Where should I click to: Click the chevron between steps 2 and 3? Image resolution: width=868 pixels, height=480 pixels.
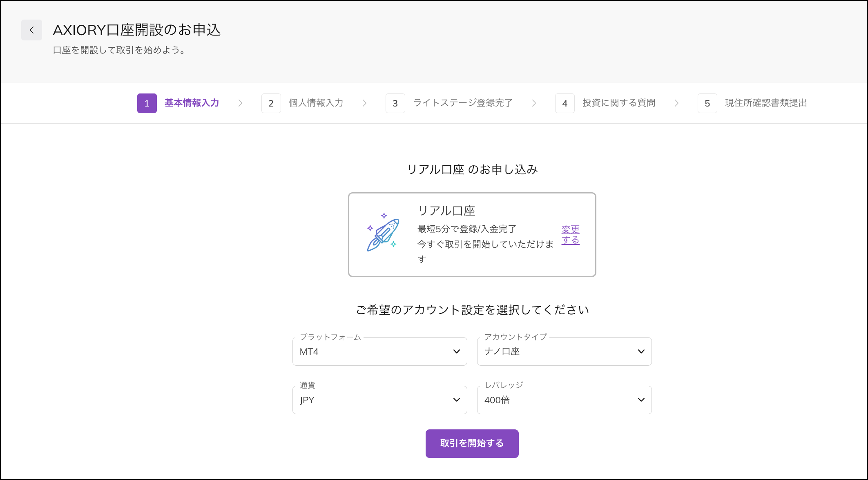coord(364,103)
